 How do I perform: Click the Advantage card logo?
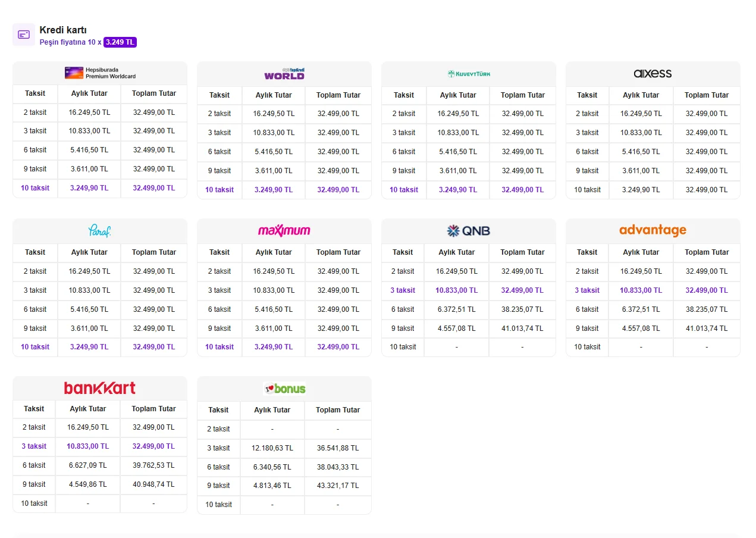pos(653,230)
